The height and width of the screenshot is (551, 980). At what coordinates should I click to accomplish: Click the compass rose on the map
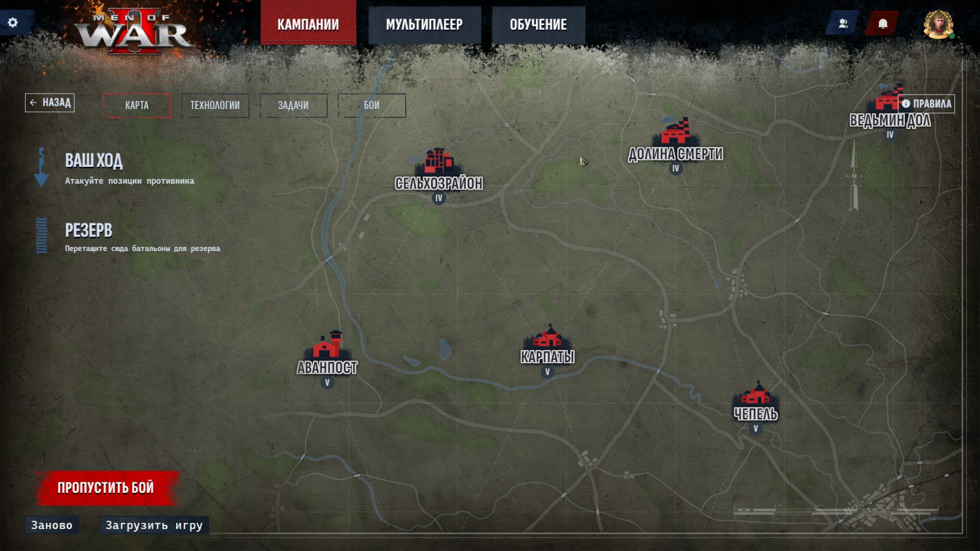(x=854, y=174)
